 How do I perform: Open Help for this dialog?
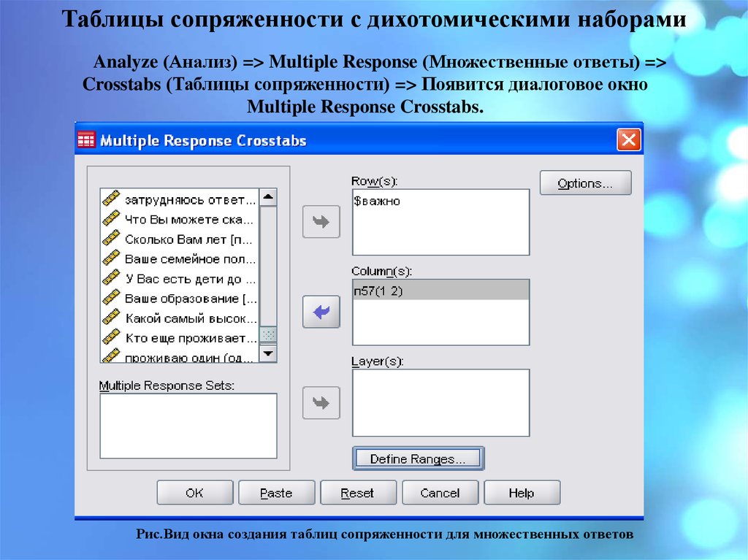point(522,493)
